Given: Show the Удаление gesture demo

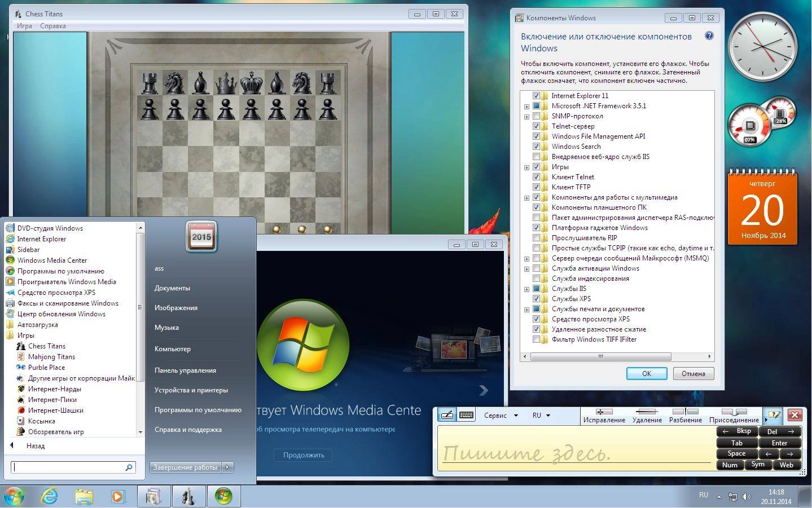Looking at the screenshot, I should pyautogui.click(x=647, y=416).
